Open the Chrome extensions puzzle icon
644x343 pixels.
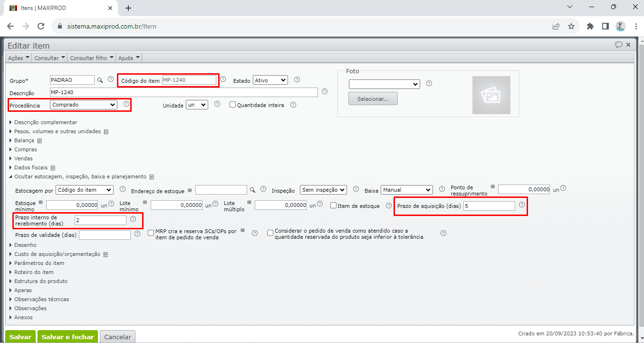pyautogui.click(x=590, y=27)
